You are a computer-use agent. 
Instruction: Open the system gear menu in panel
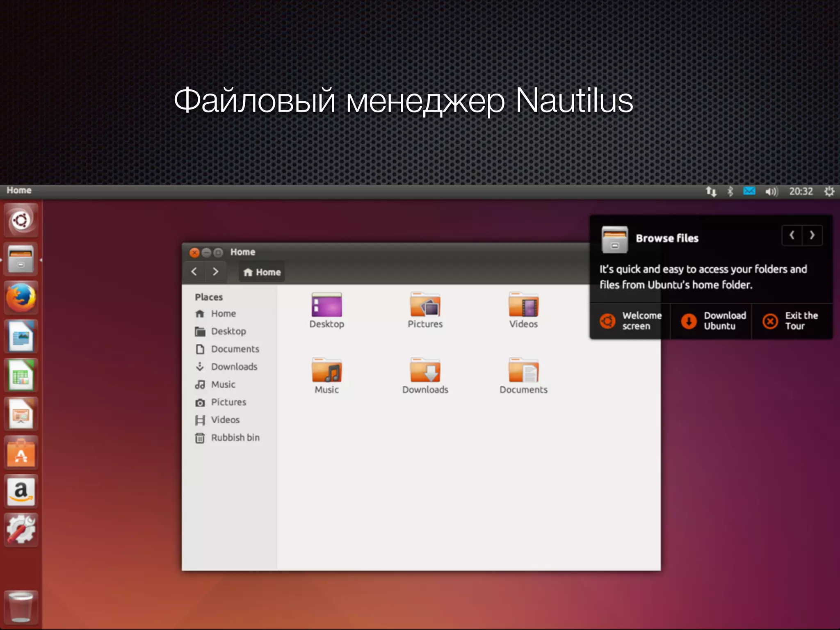(829, 192)
